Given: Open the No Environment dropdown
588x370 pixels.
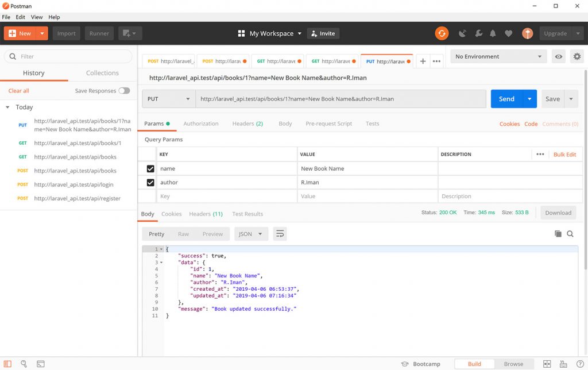Looking at the screenshot, I should coord(498,57).
